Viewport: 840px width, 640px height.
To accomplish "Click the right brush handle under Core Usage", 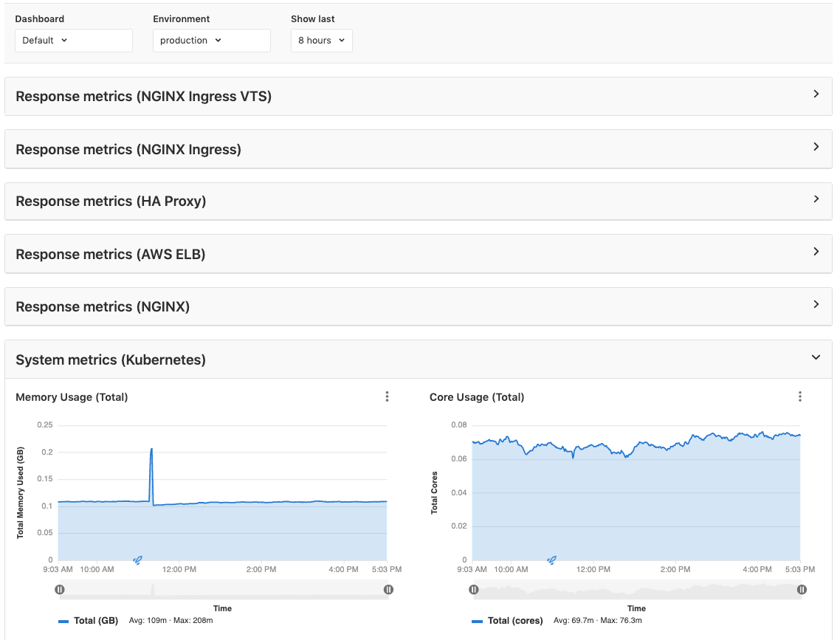I will coord(801,589).
